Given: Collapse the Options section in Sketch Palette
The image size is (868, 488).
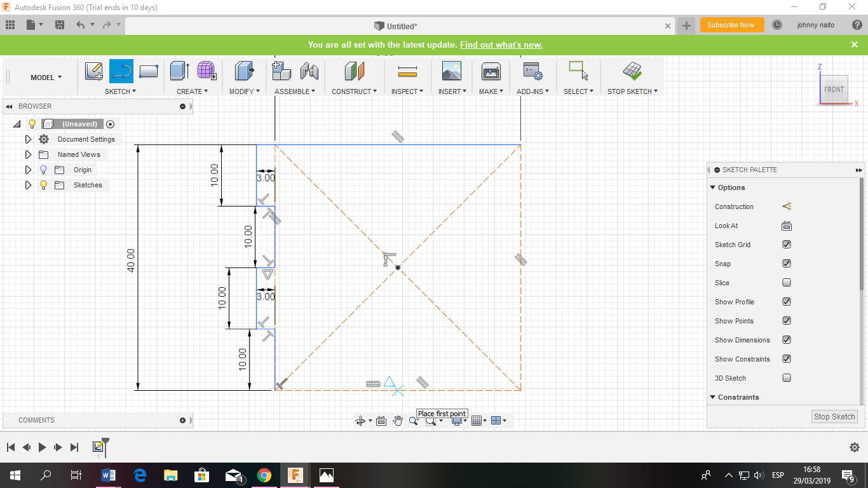Looking at the screenshot, I should point(712,187).
